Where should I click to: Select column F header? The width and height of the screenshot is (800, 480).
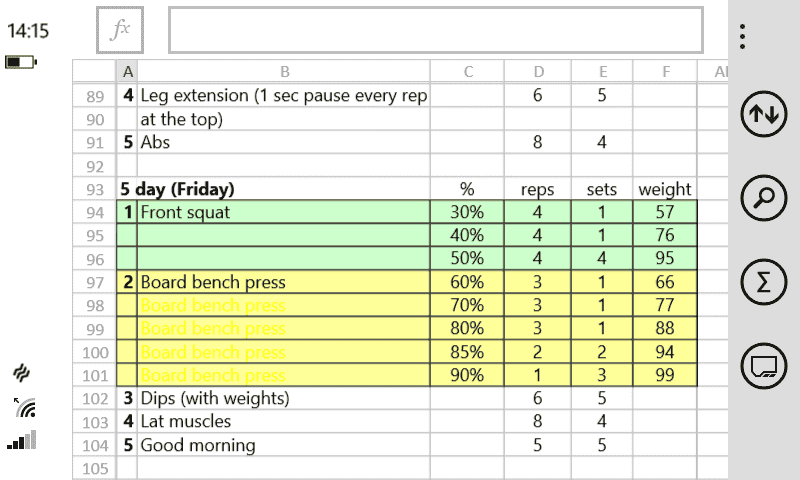[665, 71]
